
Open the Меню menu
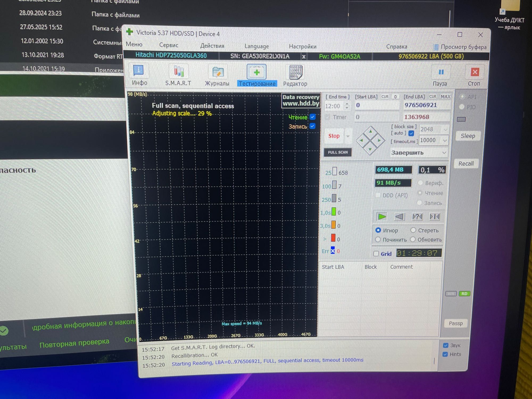(x=134, y=44)
